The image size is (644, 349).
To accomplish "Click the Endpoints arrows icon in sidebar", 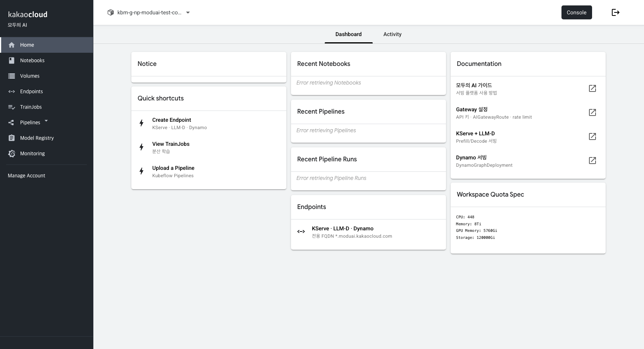I will tap(12, 92).
